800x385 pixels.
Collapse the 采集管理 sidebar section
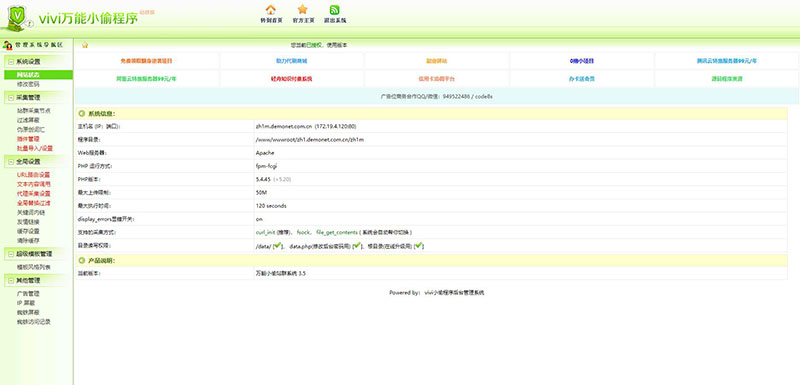click(11, 97)
